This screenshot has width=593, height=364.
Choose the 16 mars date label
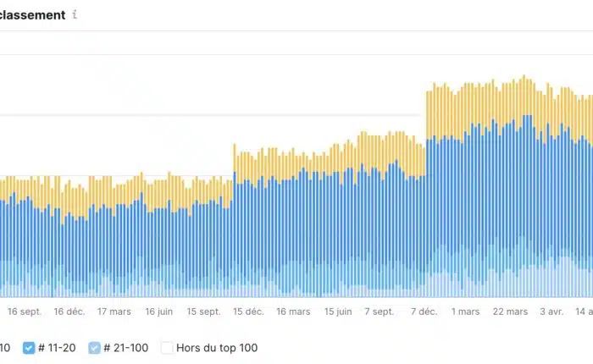pyautogui.click(x=293, y=312)
